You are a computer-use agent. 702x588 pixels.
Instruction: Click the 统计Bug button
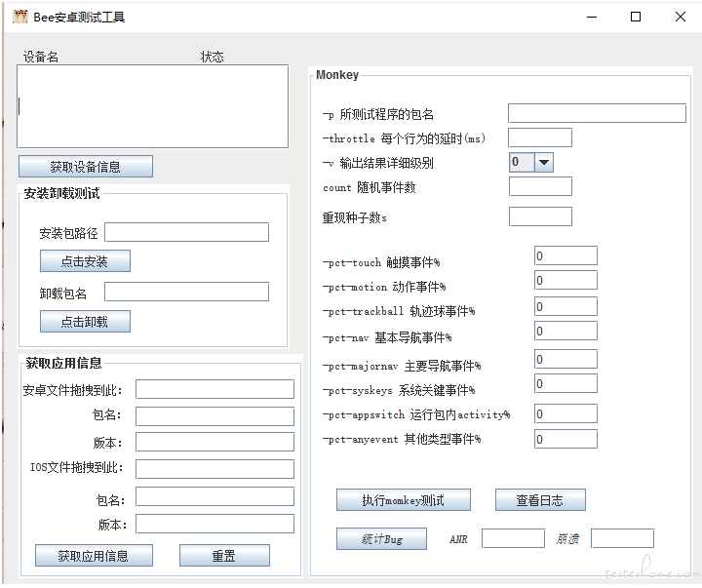click(381, 538)
